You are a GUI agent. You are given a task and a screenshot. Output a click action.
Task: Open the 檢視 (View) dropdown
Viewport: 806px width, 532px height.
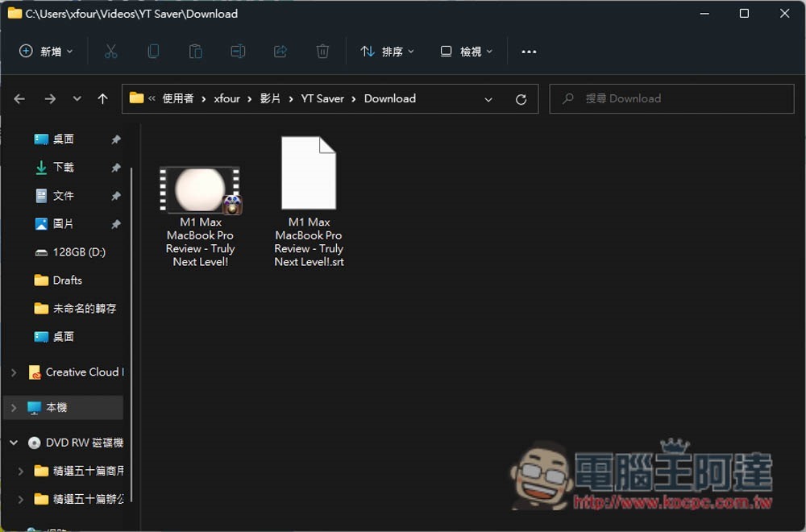466,52
